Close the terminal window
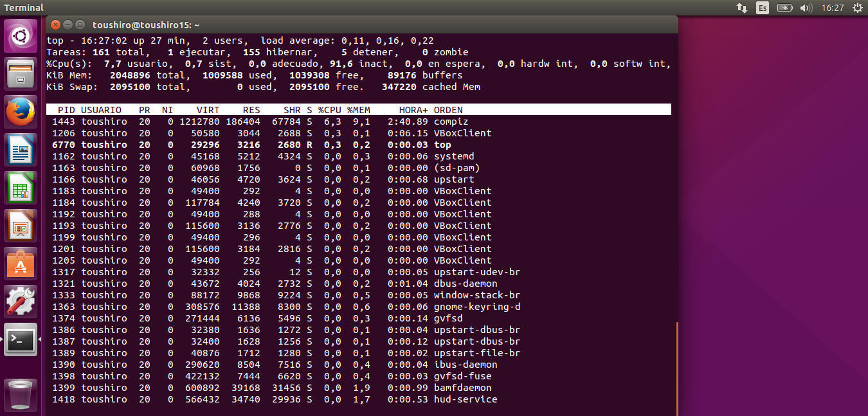The width and height of the screenshot is (868, 416). [55, 25]
